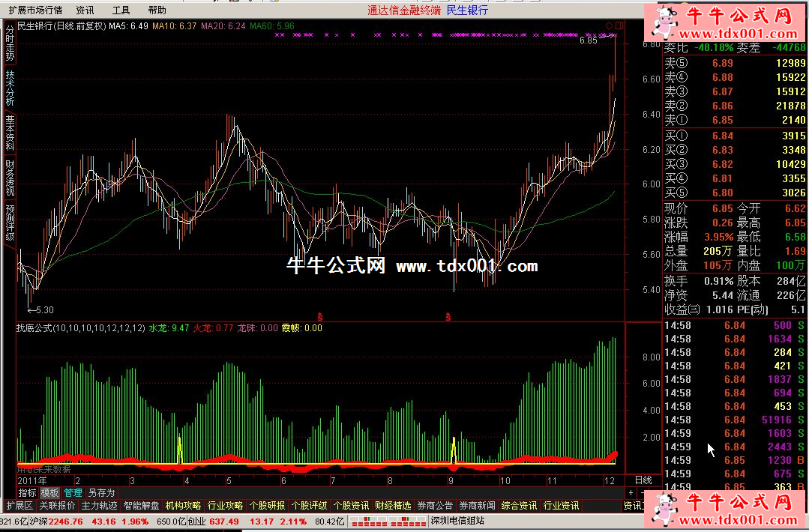Viewport: 809px width, 532px height.
Task: Click the split-window square icon above the chart
Action: [619, 25]
